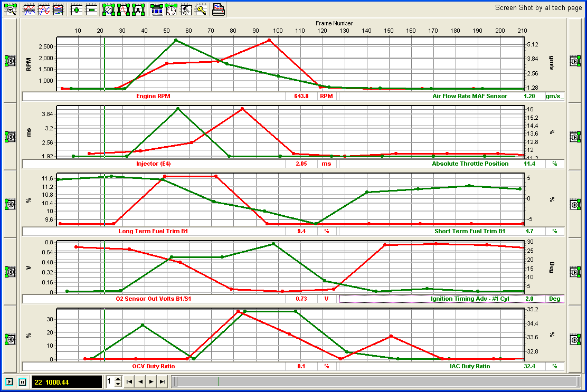The width and height of the screenshot is (587, 392).
Task: Click the yellow key icon
Action: pyautogui.click(x=201, y=9)
